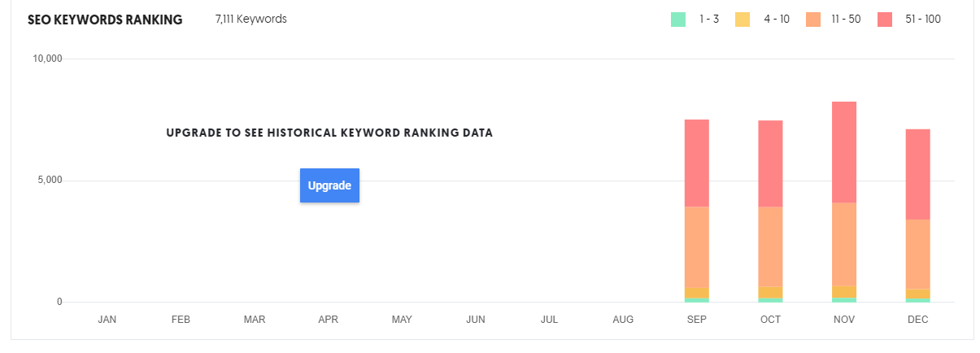Click the 7,111 Keywords count

pyautogui.click(x=251, y=19)
